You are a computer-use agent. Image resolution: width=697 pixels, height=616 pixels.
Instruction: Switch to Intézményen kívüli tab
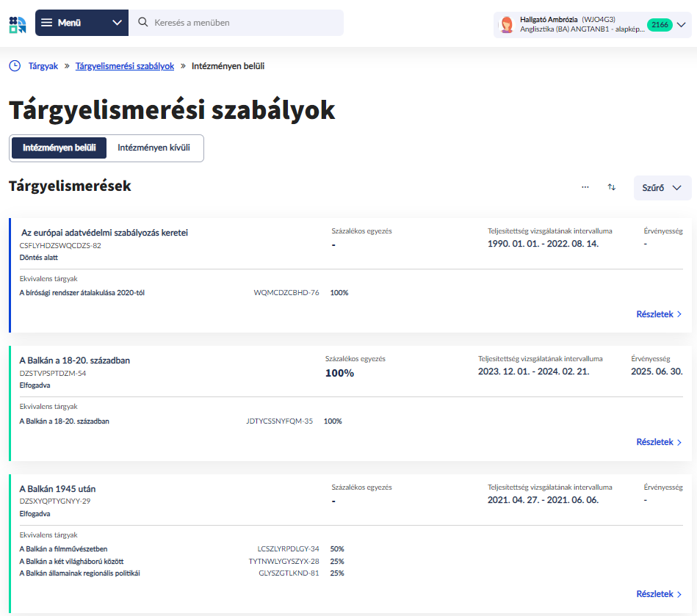[x=154, y=148]
